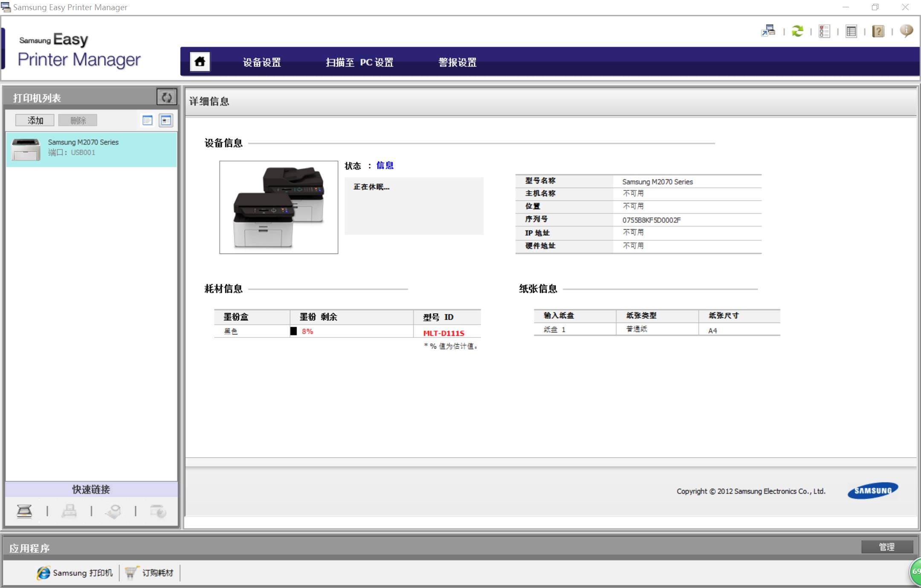Click the black toner color swatch
The width and height of the screenshot is (921, 588).
click(293, 331)
